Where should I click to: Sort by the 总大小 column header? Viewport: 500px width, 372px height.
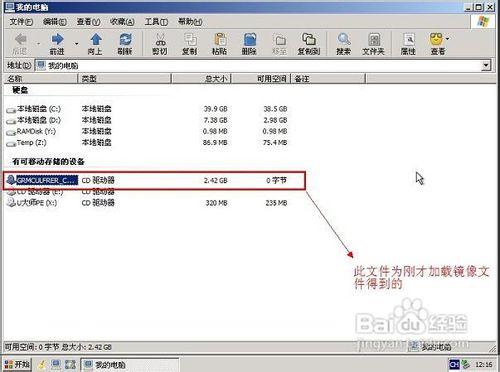(201, 79)
